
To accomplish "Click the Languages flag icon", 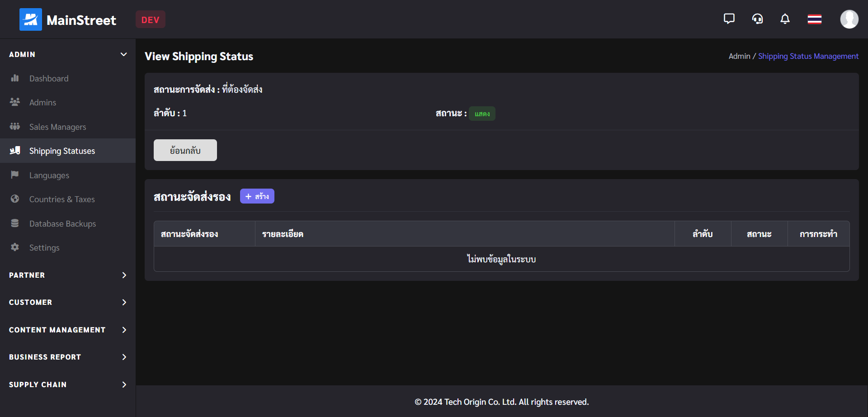I will tap(15, 175).
